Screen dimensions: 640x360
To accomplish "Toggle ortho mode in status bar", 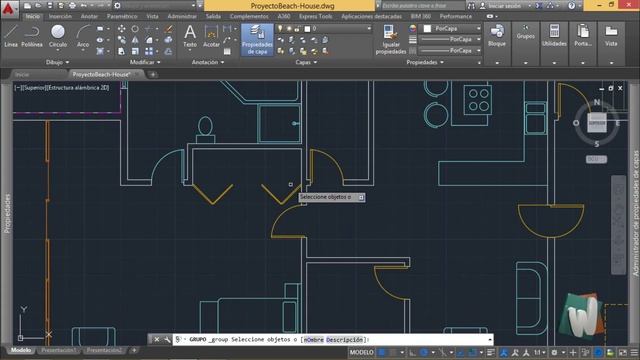I will click(412, 352).
